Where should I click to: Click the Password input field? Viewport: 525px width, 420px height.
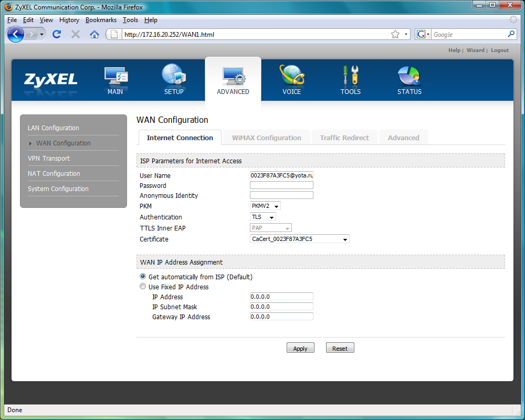click(x=281, y=185)
